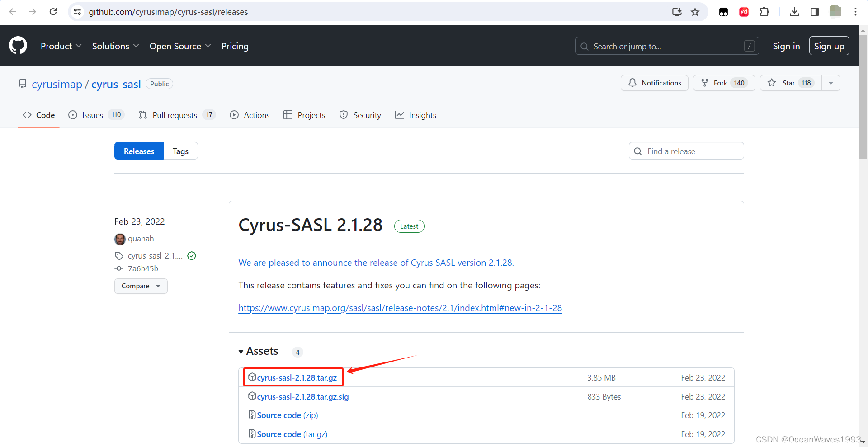Open the red yd extension icon

pyautogui.click(x=744, y=12)
